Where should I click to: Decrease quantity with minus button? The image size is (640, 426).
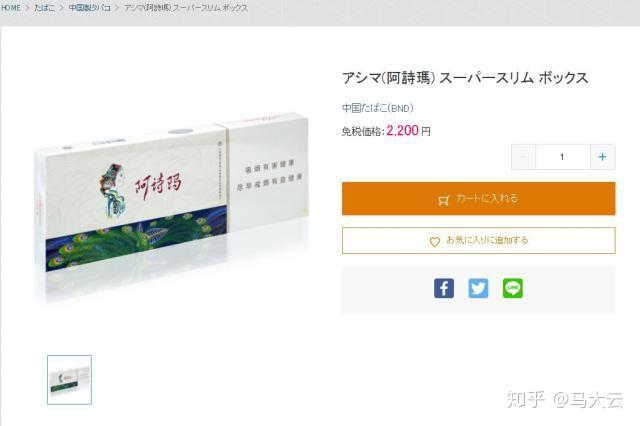523,157
